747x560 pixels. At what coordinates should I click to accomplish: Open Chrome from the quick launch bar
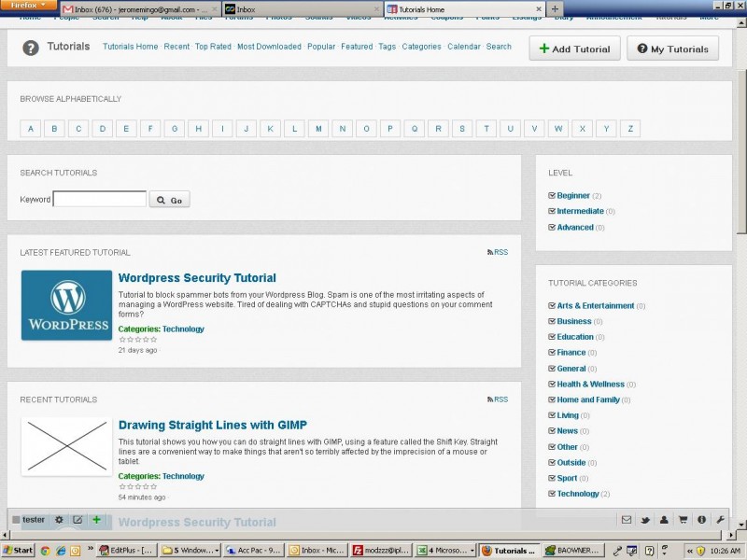[45, 551]
